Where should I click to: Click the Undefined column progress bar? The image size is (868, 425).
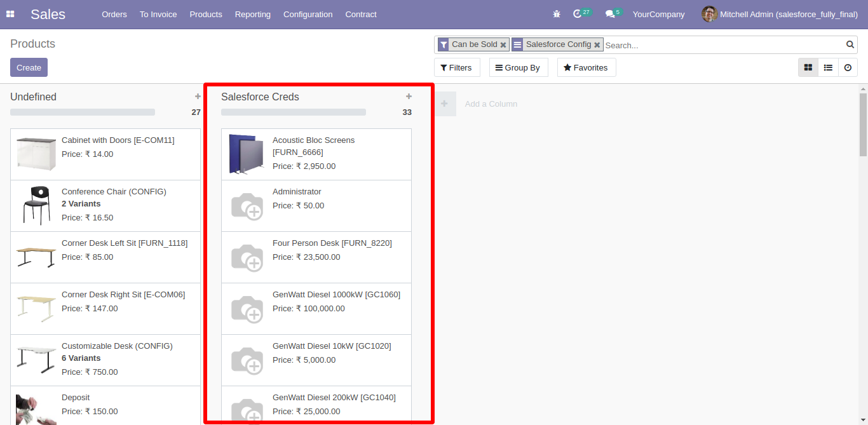pyautogui.click(x=83, y=112)
